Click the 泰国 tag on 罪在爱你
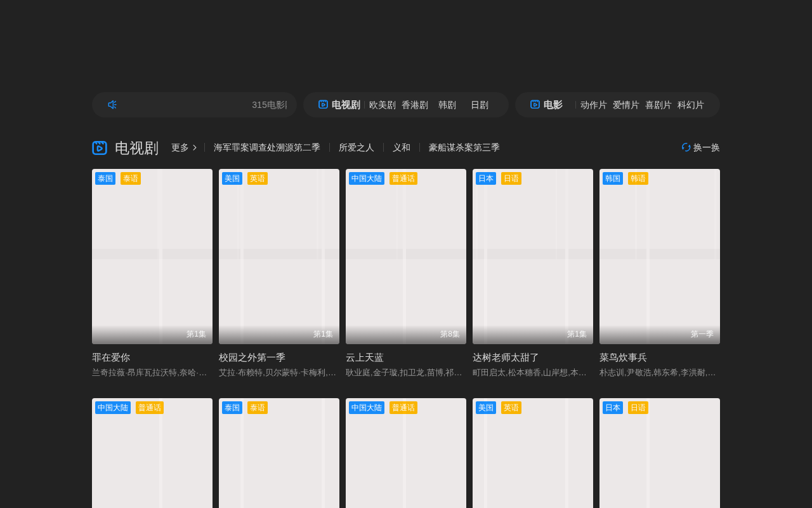Image resolution: width=812 pixels, height=508 pixels. pyautogui.click(x=105, y=178)
